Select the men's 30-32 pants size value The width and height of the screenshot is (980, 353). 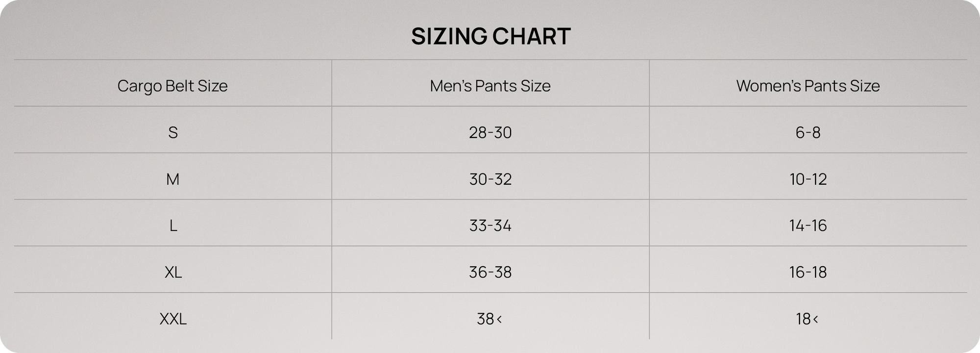(x=490, y=179)
